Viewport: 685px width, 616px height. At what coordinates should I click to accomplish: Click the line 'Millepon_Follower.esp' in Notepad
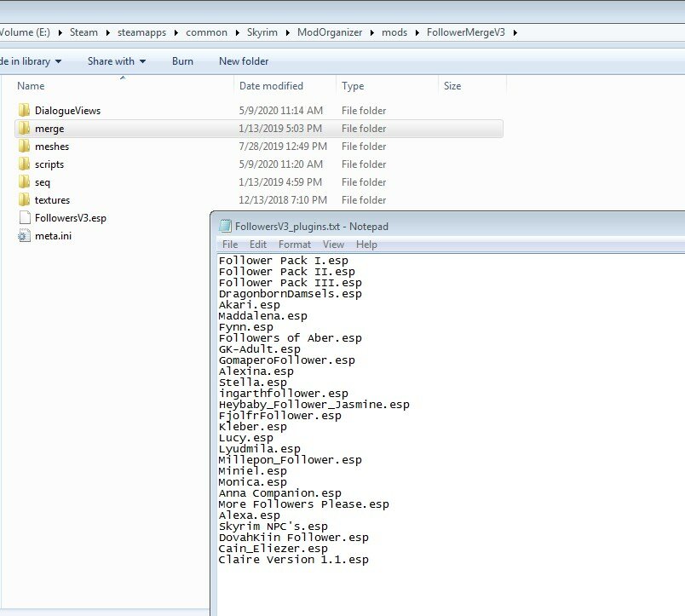point(290,460)
